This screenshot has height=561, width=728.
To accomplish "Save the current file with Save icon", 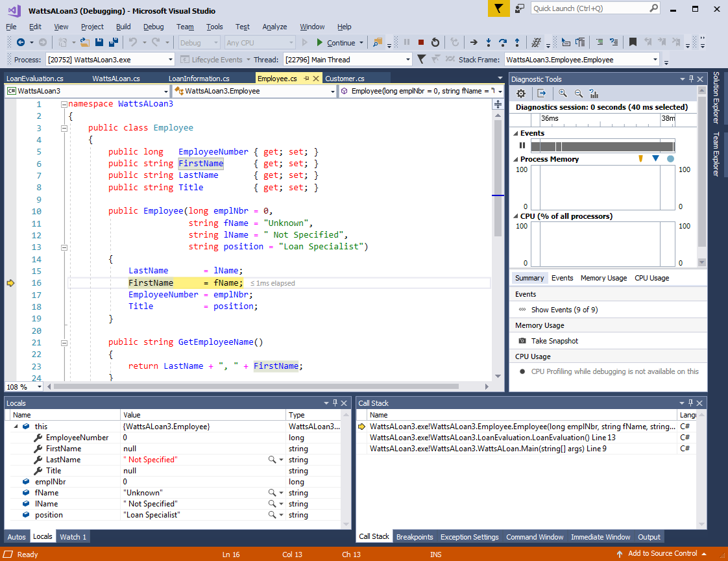I will click(x=99, y=42).
